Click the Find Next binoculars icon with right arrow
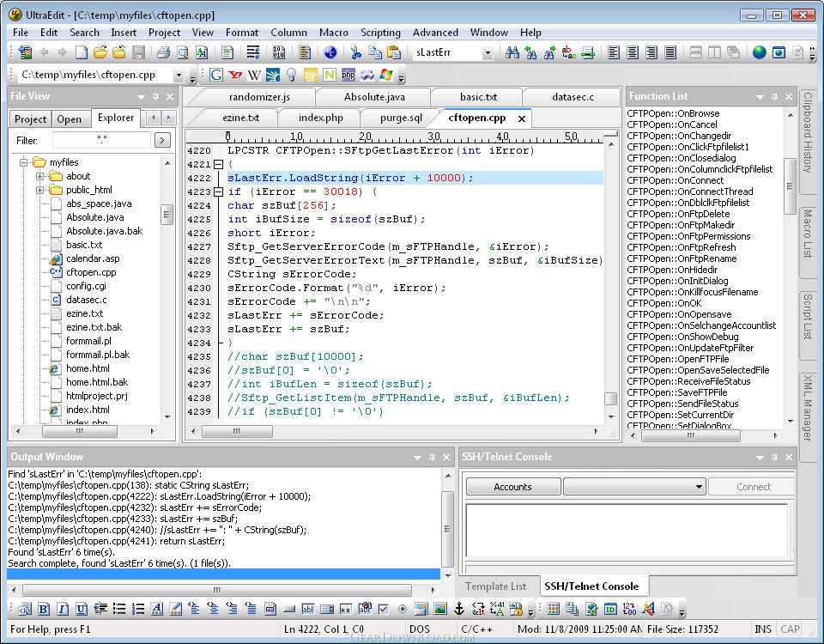824x644 pixels. (x=549, y=52)
